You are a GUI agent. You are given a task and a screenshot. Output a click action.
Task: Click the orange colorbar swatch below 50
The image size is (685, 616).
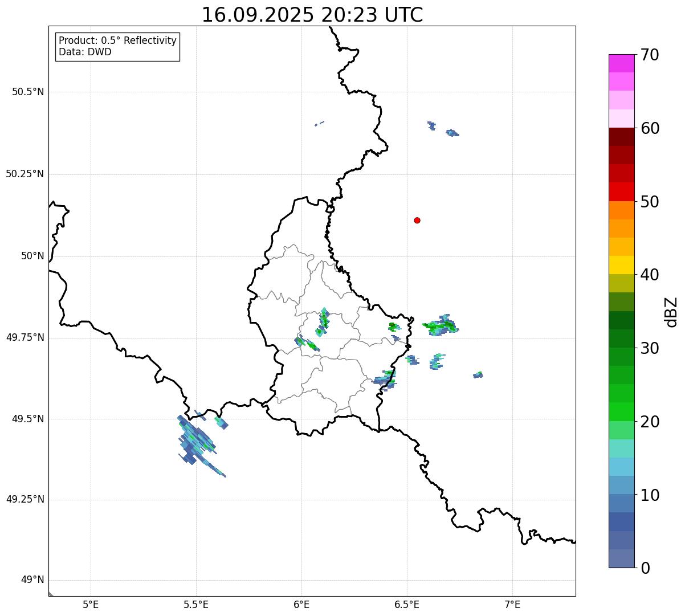point(622,210)
